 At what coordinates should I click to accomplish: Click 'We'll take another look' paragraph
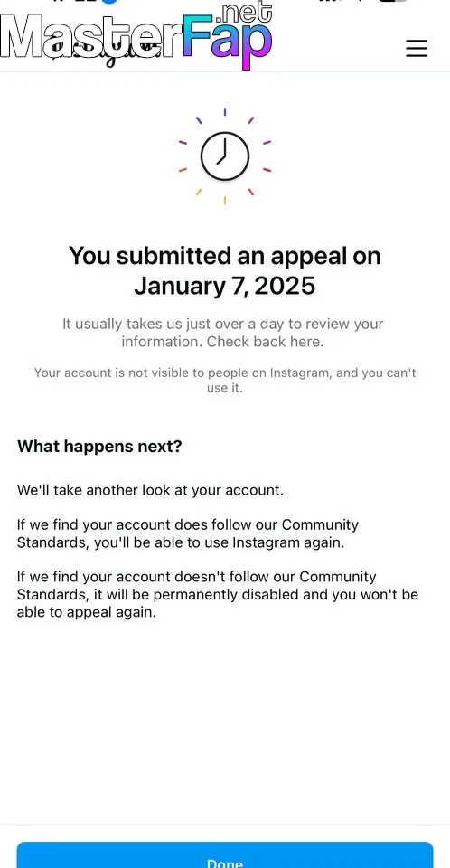coord(150,490)
